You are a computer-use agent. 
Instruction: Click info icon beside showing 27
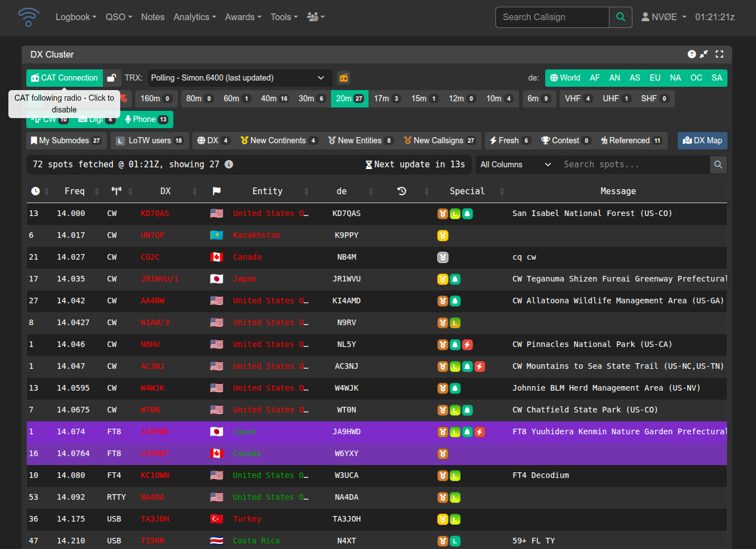229,165
